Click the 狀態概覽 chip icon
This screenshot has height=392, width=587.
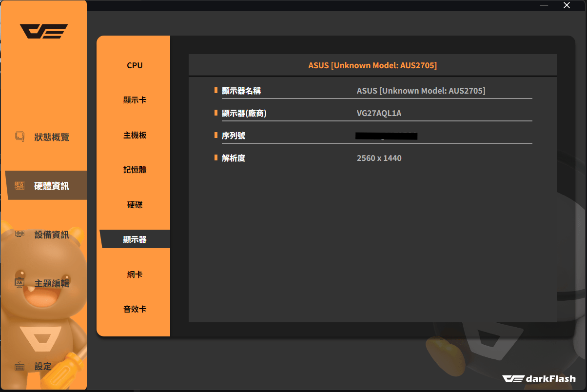(20, 137)
